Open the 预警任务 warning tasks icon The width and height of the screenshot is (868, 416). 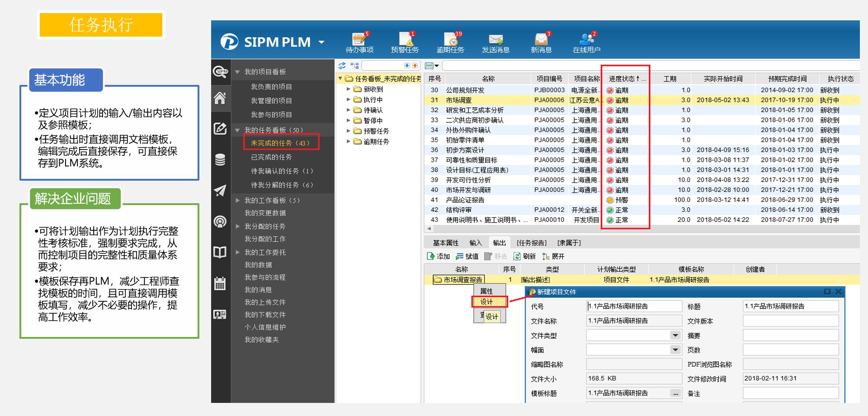(x=405, y=42)
